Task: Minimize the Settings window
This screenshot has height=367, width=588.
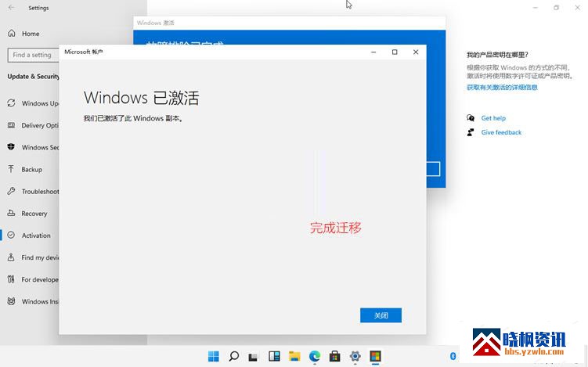Action: [536, 8]
